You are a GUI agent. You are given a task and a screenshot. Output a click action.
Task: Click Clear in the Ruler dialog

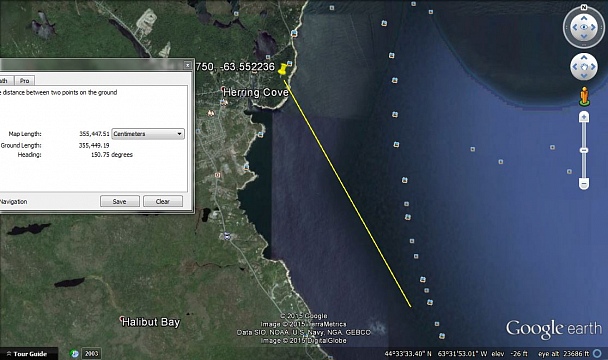point(163,201)
